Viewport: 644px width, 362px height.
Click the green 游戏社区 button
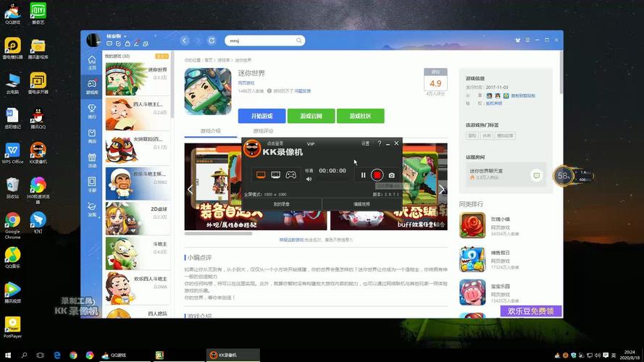360,116
